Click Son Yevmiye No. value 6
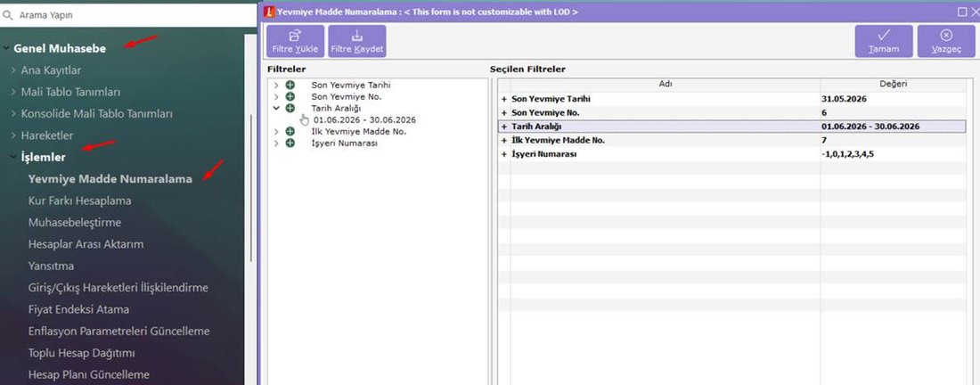This screenshot has height=385, width=980. (x=893, y=112)
